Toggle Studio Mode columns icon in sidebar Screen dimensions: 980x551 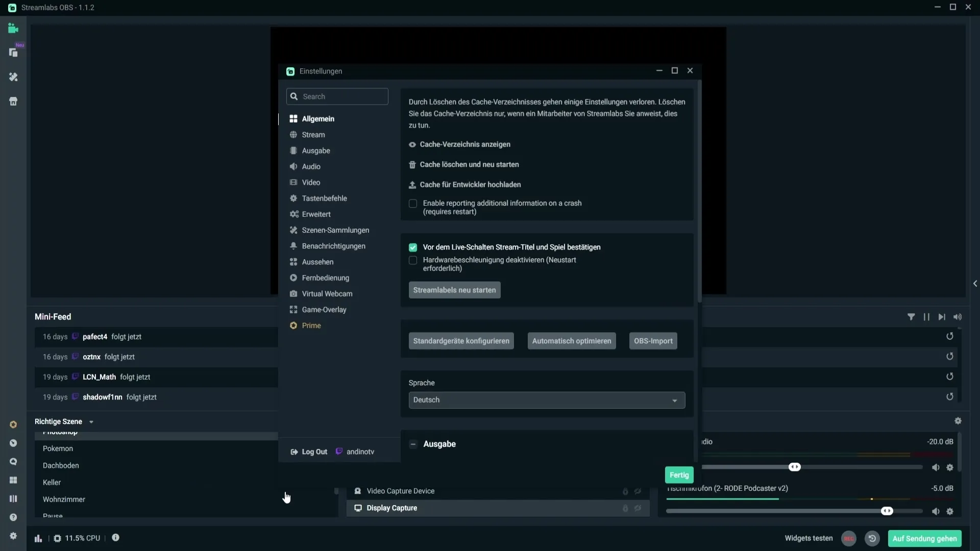point(13,498)
